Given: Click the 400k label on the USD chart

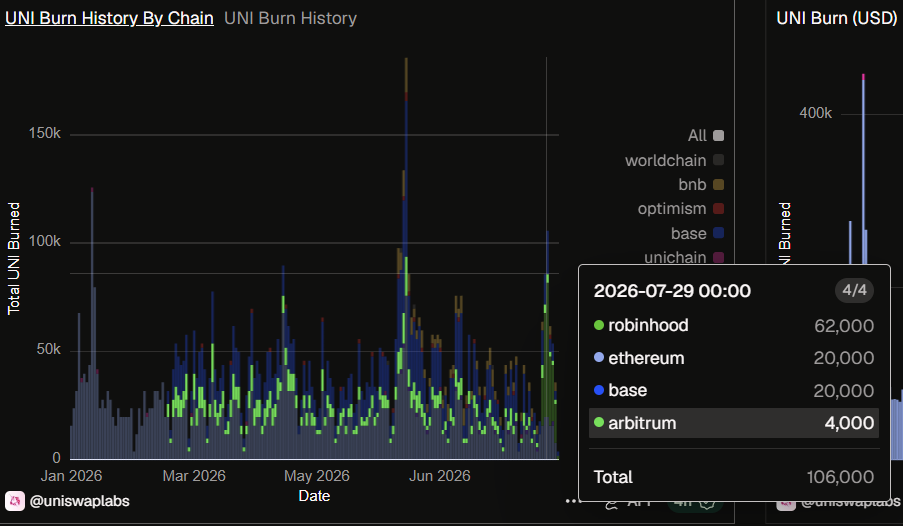Looking at the screenshot, I should (815, 113).
